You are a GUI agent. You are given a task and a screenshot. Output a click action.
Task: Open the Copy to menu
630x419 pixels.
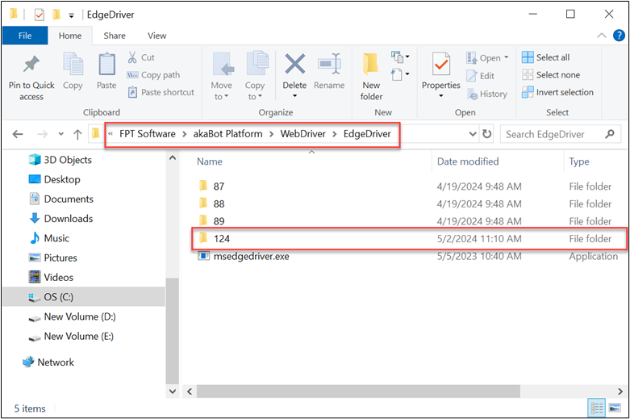click(x=255, y=76)
